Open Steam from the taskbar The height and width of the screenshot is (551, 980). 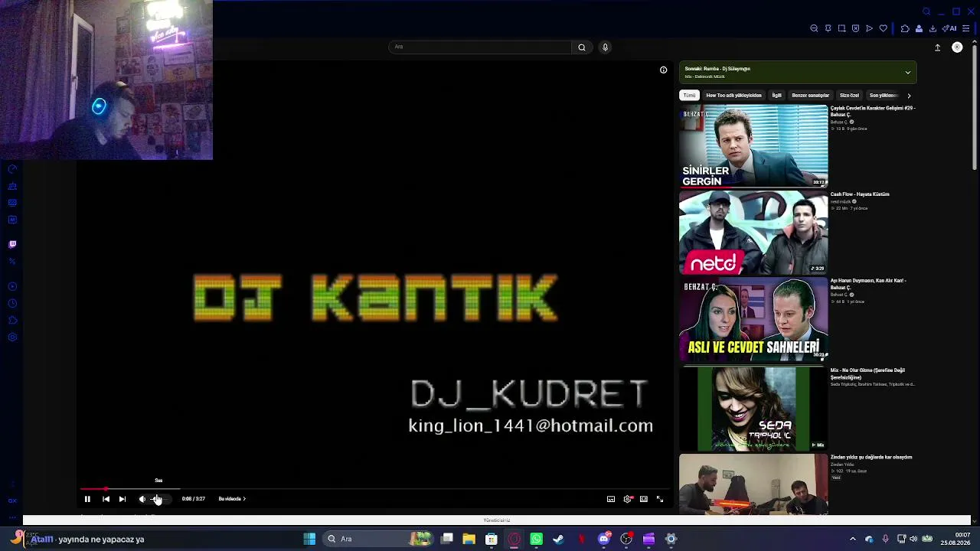point(558,539)
